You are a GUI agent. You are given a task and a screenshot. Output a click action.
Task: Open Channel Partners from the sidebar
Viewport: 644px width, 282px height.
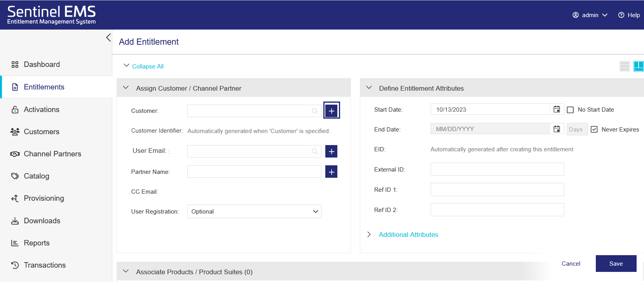(52, 154)
